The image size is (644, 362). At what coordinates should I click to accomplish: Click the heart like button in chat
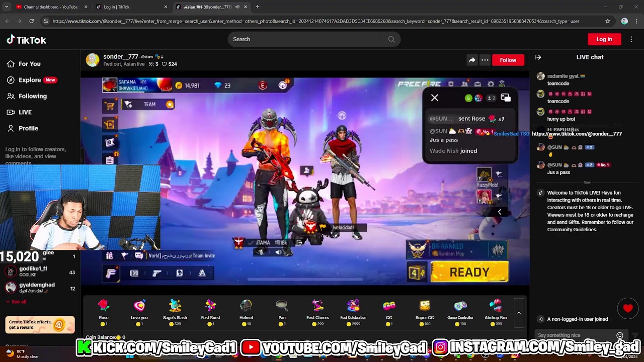click(627, 308)
